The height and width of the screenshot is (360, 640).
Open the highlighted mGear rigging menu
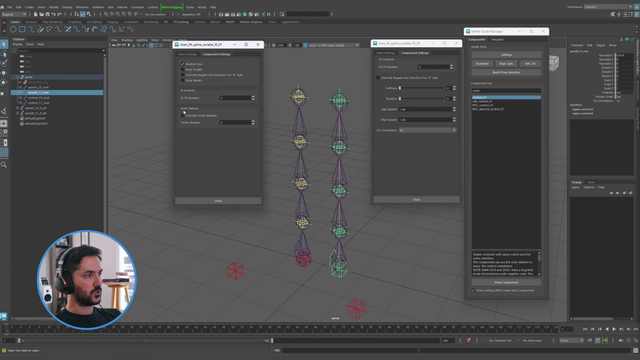(172, 7)
